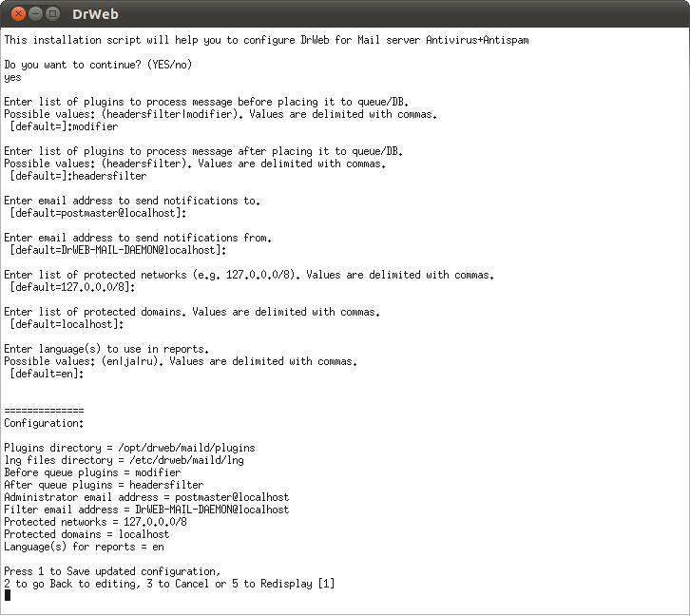Click the typed 'yes' answer line
Viewport: 690px width, 616px height.
click(x=12, y=77)
